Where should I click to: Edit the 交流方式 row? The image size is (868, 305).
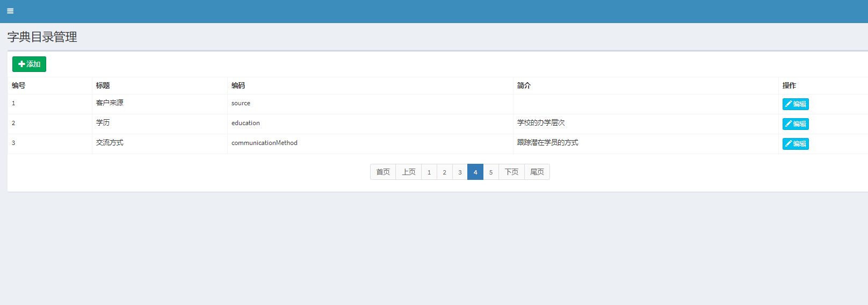click(795, 144)
